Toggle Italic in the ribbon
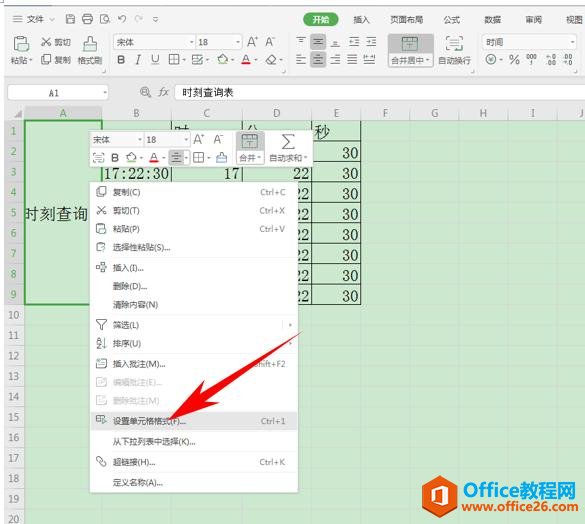585x524 pixels. coord(138,59)
